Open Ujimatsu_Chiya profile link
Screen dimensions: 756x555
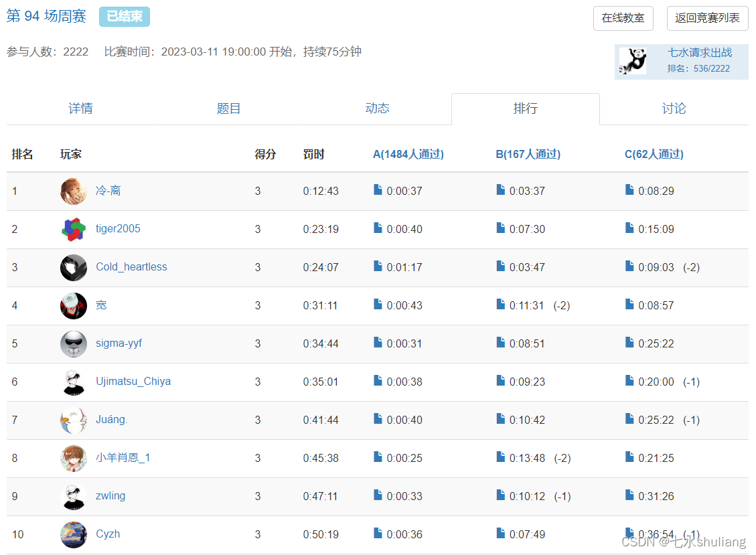click(133, 381)
